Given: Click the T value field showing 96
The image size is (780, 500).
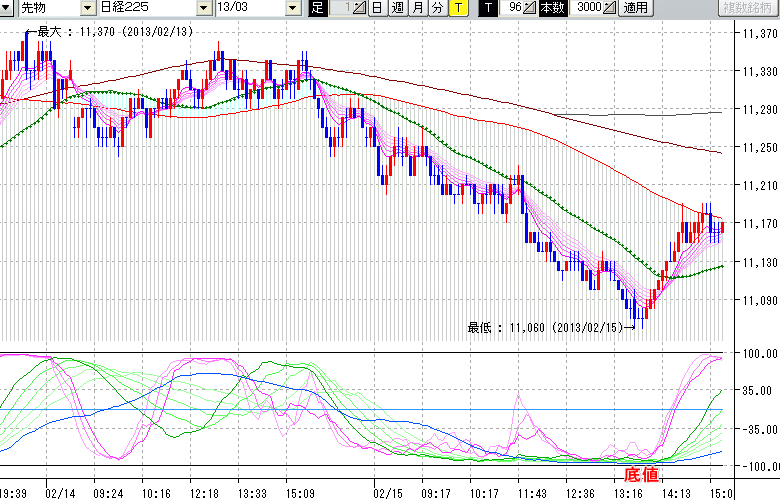Looking at the screenshot, I should [x=512, y=8].
